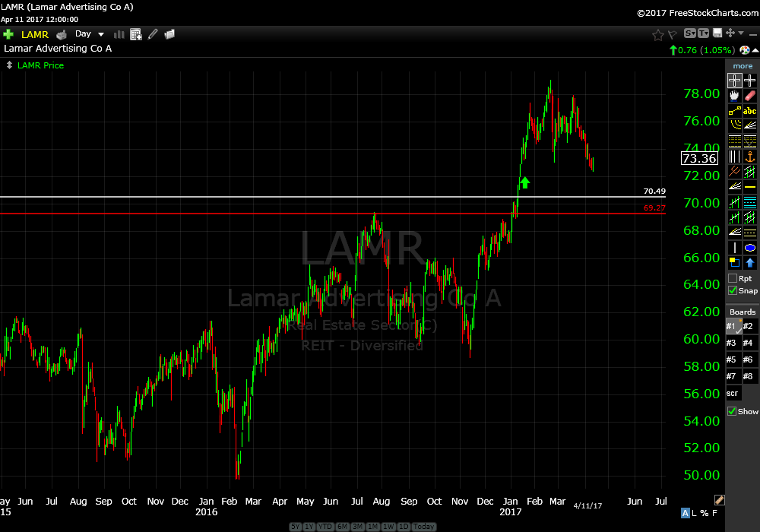Set range to 6M
This screenshot has width=760, height=532.
click(342, 527)
